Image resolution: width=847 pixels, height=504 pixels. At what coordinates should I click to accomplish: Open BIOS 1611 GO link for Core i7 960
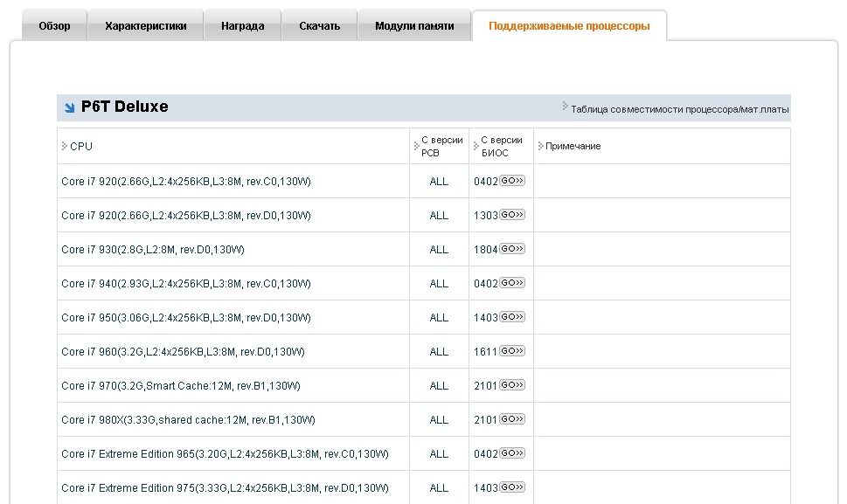512,351
